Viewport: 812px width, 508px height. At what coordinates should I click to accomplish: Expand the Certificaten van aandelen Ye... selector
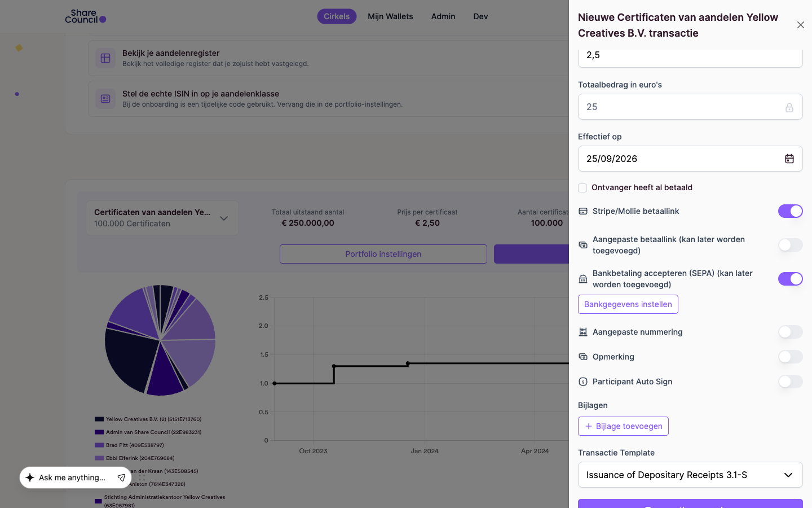coord(162,218)
